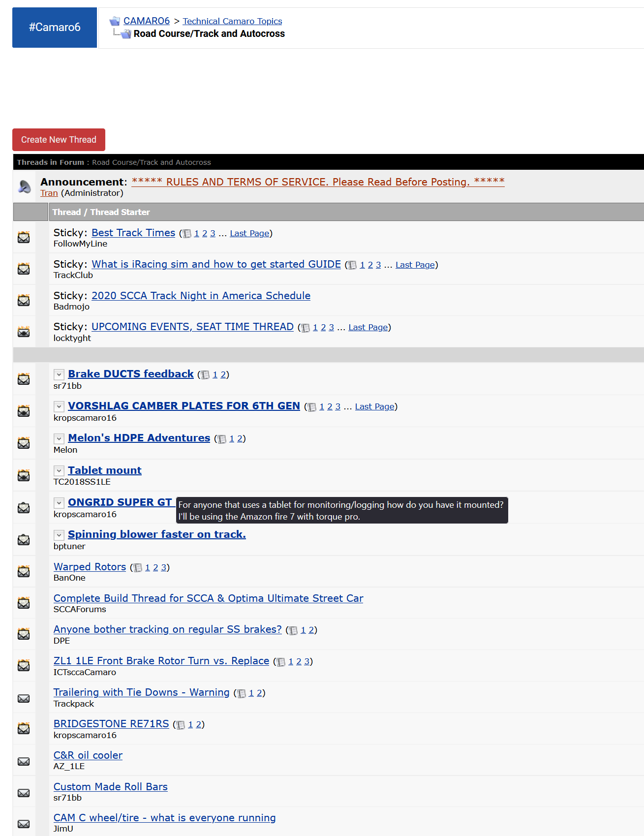The height and width of the screenshot is (836, 644).
Task: Open Technical Camaro Topics breadcrumb
Action: click(232, 21)
